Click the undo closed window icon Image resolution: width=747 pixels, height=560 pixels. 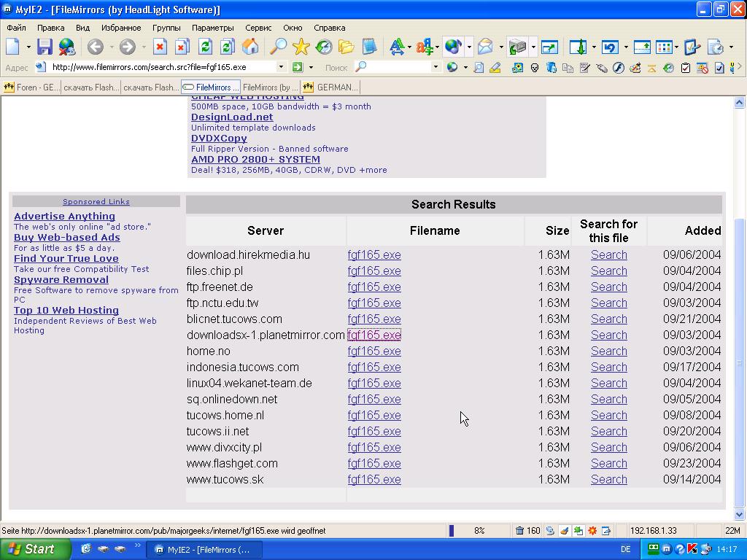click(610, 47)
